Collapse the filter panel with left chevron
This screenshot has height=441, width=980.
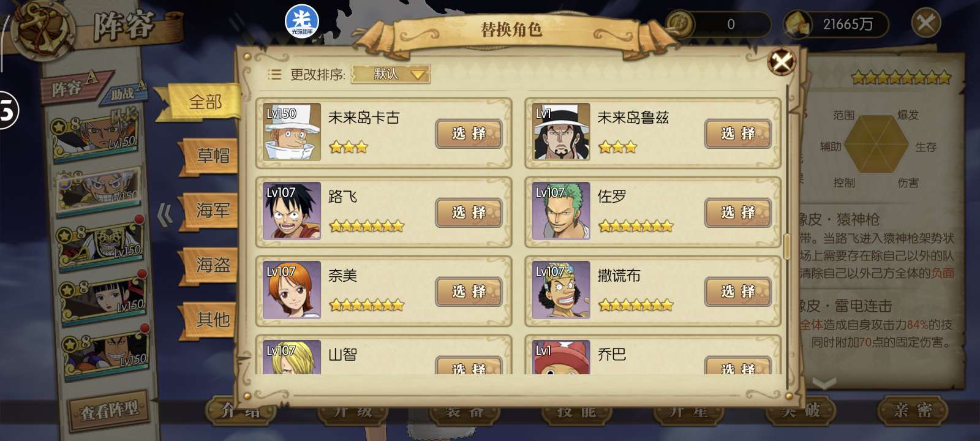164,215
